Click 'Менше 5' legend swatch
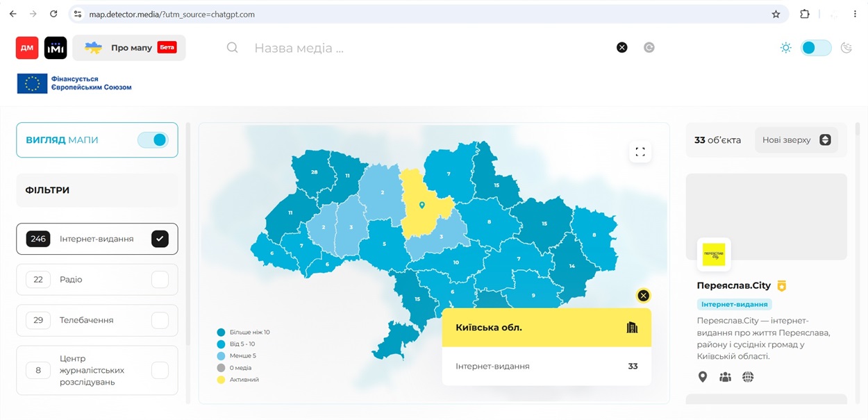The image size is (868, 420). point(221,356)
